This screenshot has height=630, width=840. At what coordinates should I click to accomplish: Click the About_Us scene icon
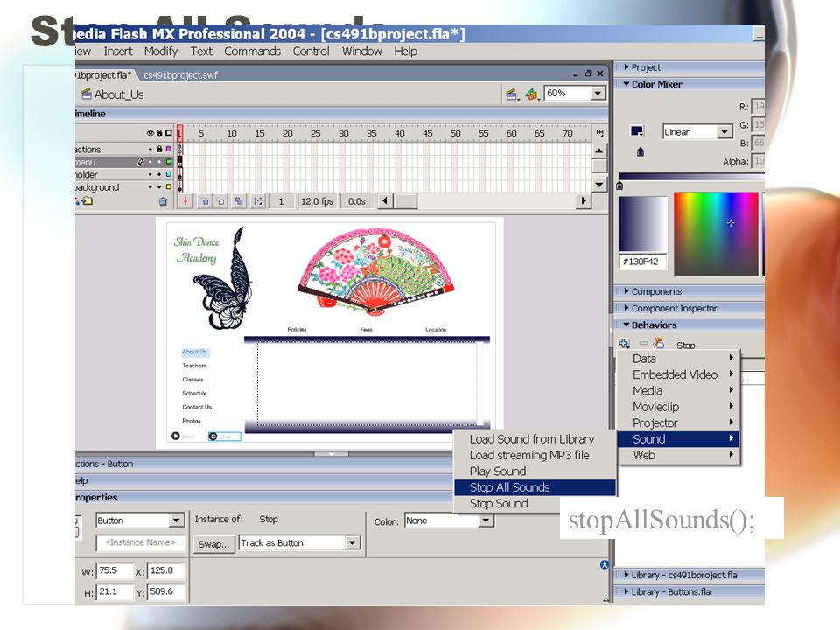(87, 94)
